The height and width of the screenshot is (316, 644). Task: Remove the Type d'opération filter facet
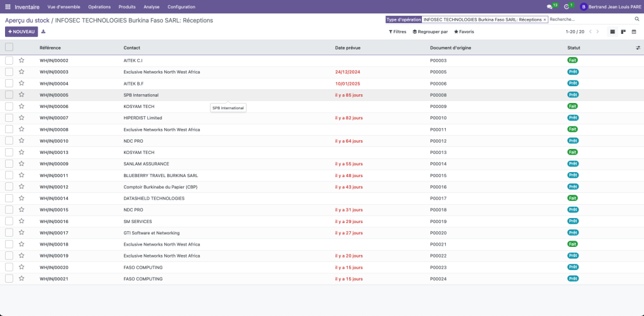click(x=545, y=19)
